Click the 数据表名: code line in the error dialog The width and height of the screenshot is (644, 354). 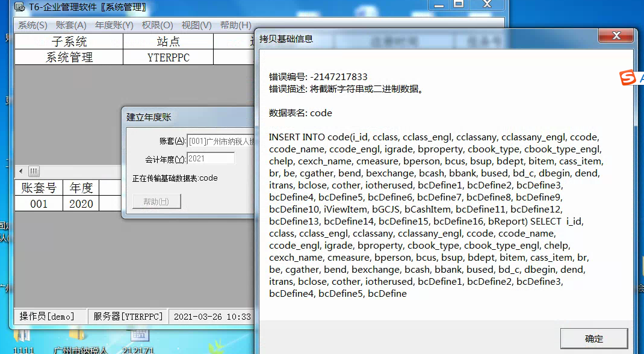[301, 113]
